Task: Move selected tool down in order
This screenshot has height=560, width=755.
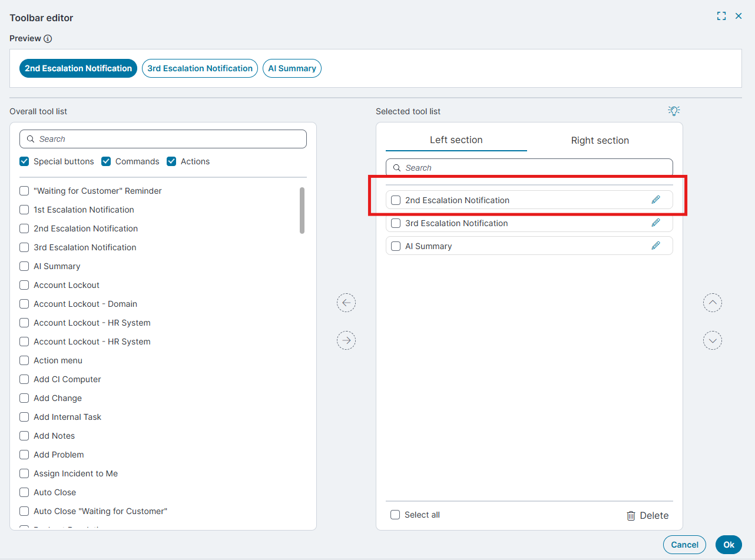Action: [712, 340]
